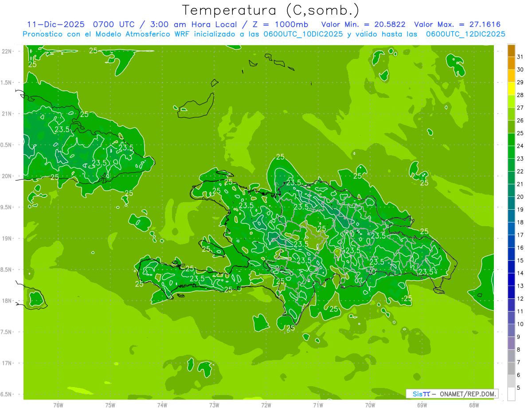Select the 'Valor Max. = 27.1616' text
Viewport: 532px width, 411px height.
coord(458,24)
